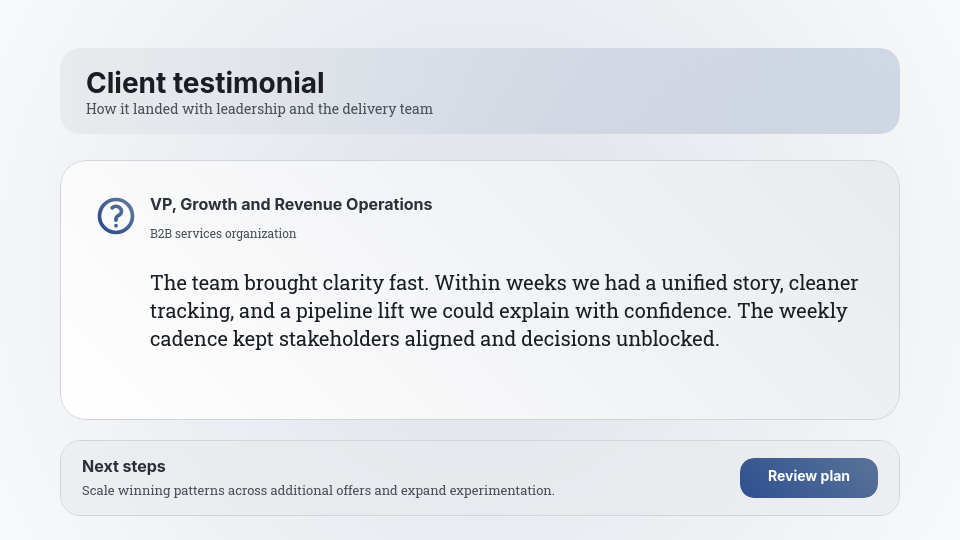
Task: Click the Next steps heading
Action: [x=124, y=466]
